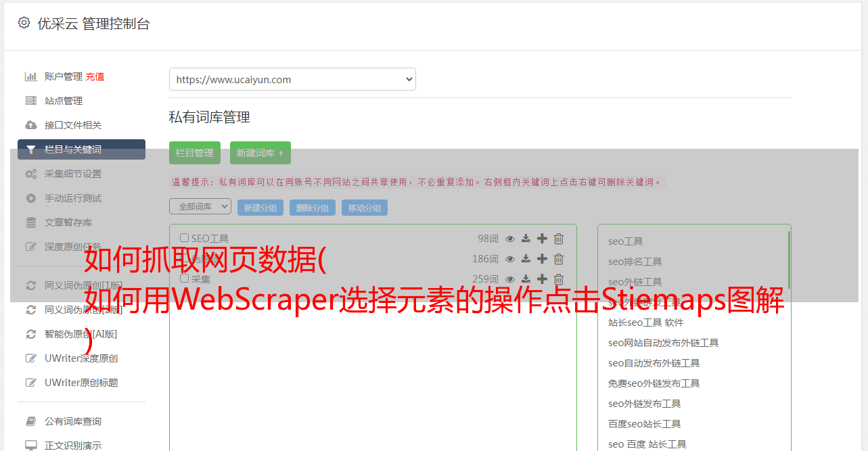This screenshot has width=868, height=451.
Task: Click the cloud upload icon for 接口文件相关
Action: coord(31,125)
